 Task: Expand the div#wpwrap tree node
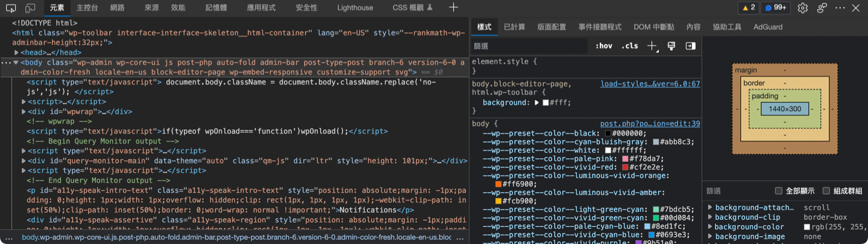pyautogui.click(x=24, y=112)
